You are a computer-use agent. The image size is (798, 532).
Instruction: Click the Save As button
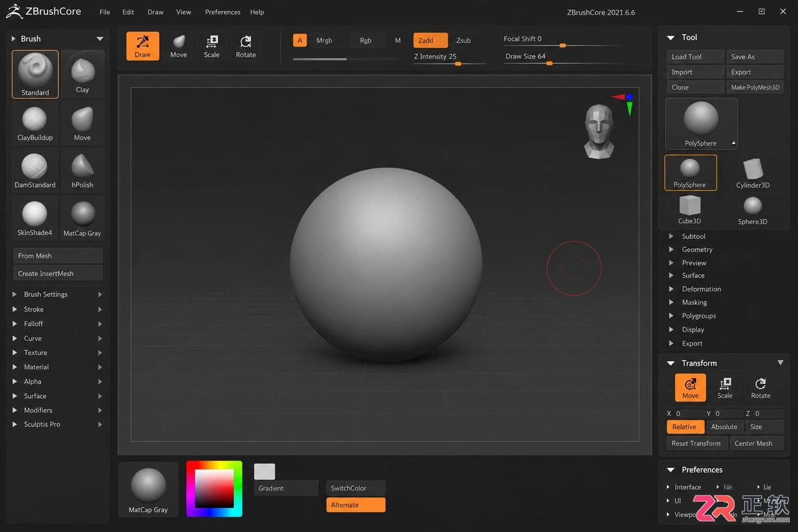click(755, 57)
